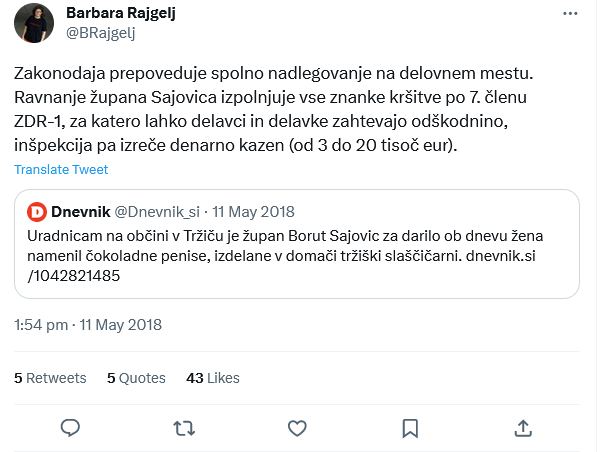Open the Barbara Rajgelj display name

click(x=121, y=13)
